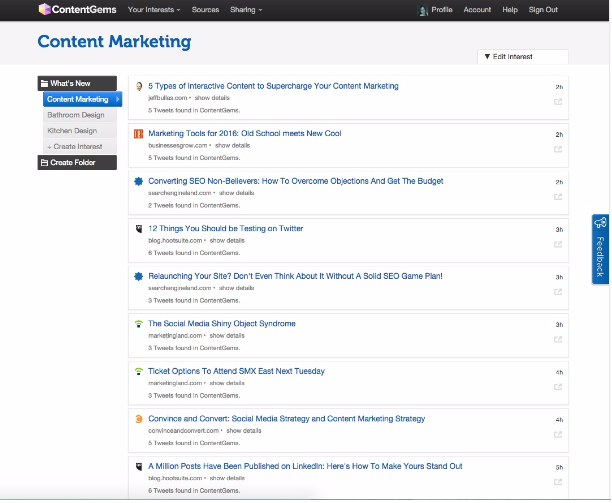Screen dimensions: 612x503
Task: Go to the Profile page
Action: pyautogui.click(x=442, y=10)
